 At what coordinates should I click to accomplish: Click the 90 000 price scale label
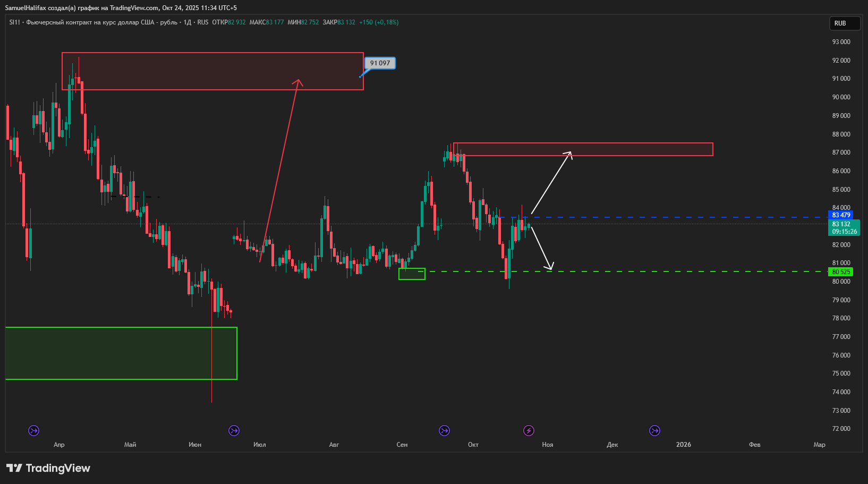(841, 97)
